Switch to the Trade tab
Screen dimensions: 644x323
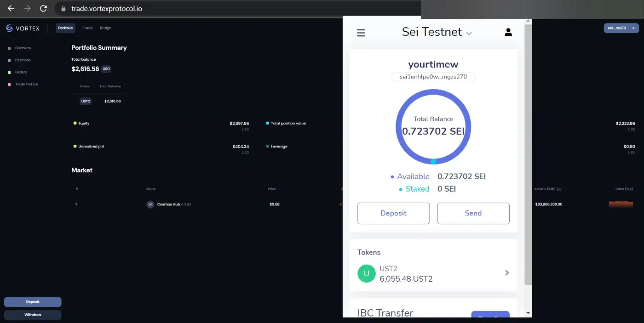[x=87, y=28]
